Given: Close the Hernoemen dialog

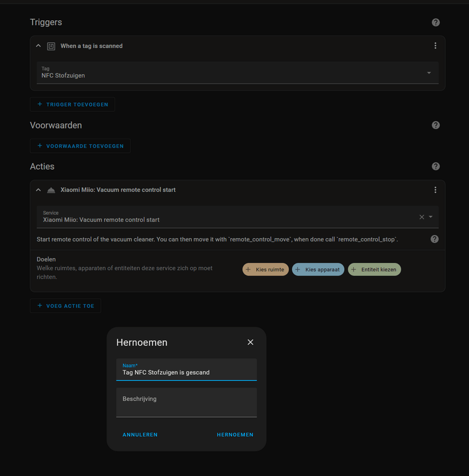Looking at the screenshot, I should (x=250, y=342).
